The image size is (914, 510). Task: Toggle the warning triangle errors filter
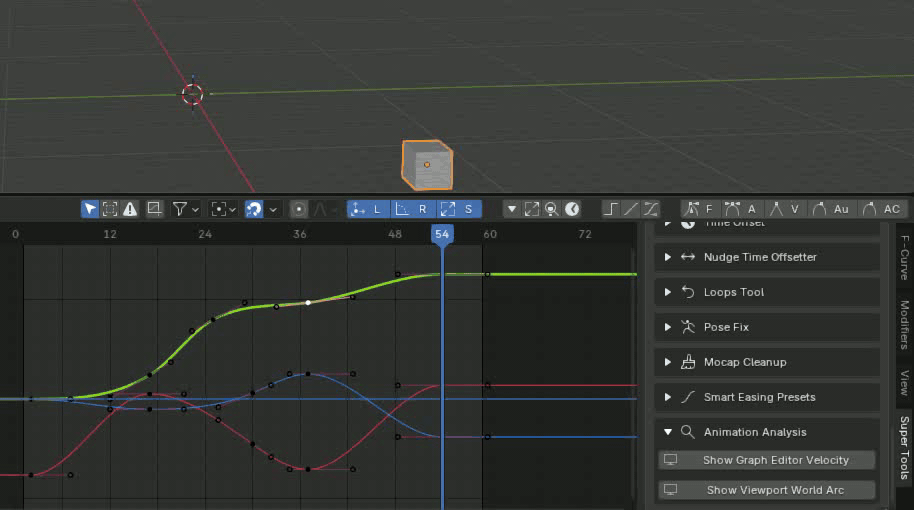click(x=129, y=209)
